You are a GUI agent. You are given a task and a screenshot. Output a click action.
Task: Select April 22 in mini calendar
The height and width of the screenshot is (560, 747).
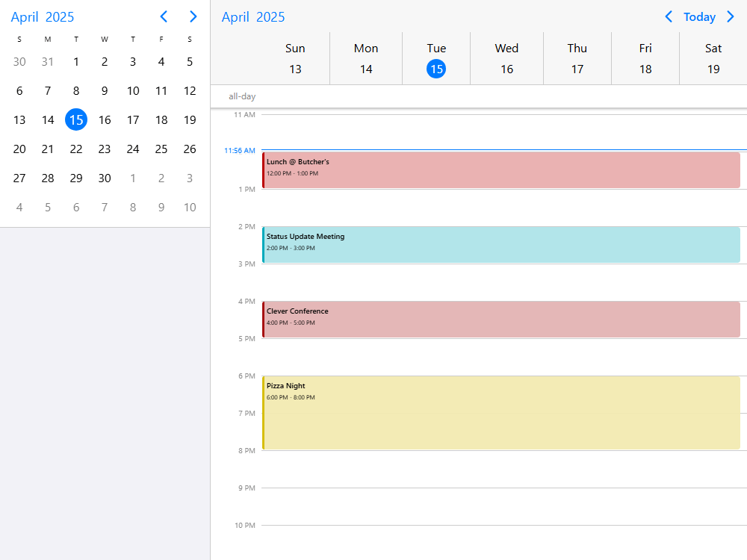pyautogui.click(x=76, y=149)
